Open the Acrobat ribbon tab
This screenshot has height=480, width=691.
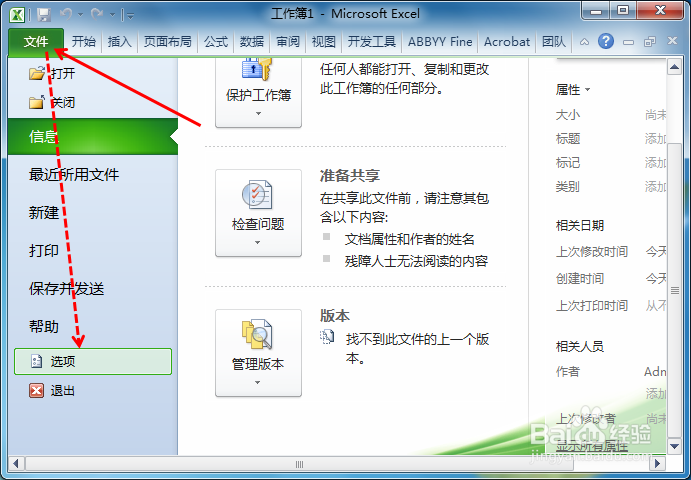[507, 42]
